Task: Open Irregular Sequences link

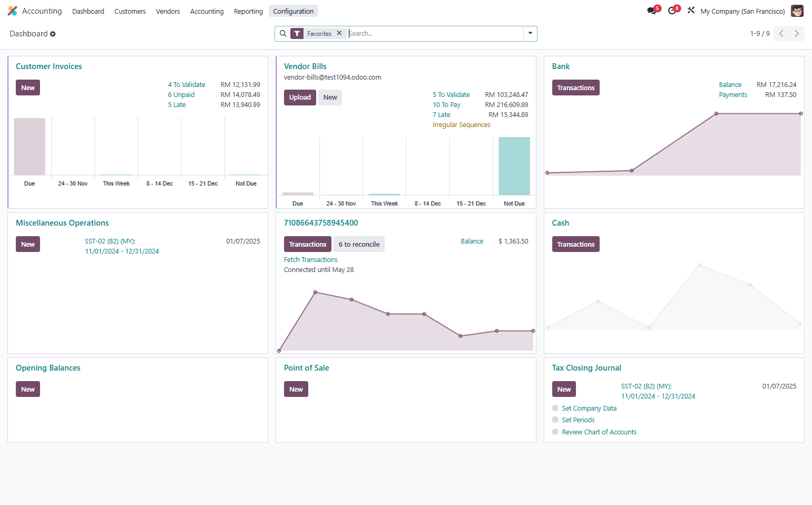Action: 462,125
